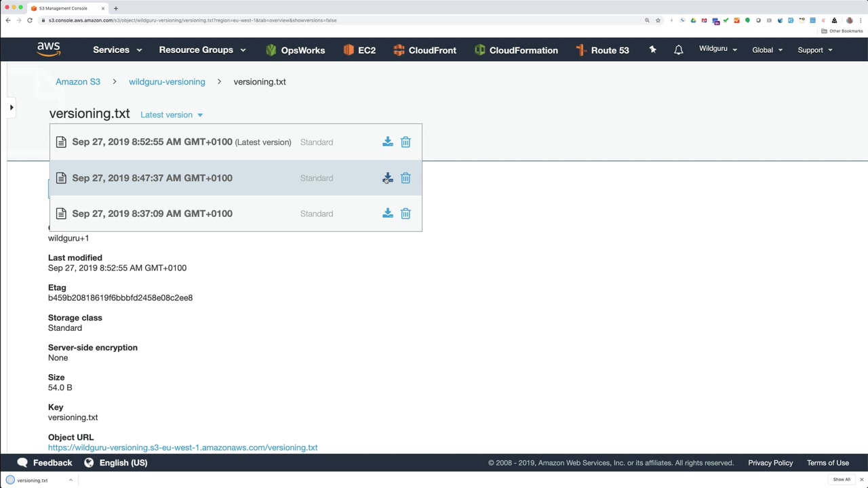
Task: Expand the Support menu
Action: [815, 49]
